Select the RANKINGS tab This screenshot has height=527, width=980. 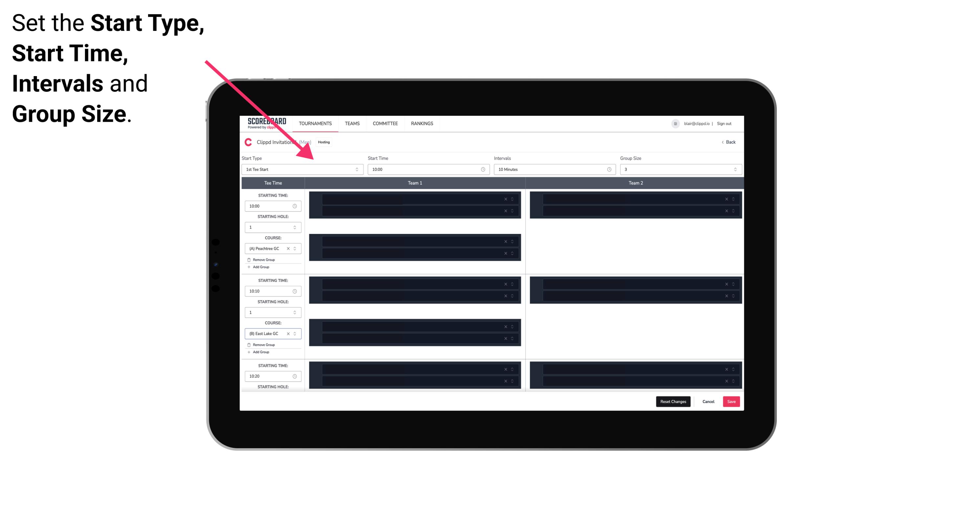pos(422,123)
